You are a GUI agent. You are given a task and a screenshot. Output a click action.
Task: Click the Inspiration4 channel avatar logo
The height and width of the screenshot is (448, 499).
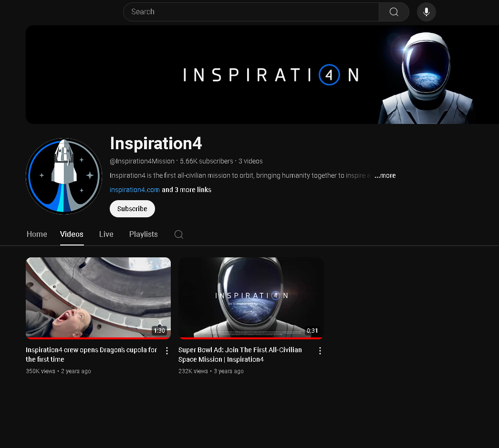coord(64,176)
